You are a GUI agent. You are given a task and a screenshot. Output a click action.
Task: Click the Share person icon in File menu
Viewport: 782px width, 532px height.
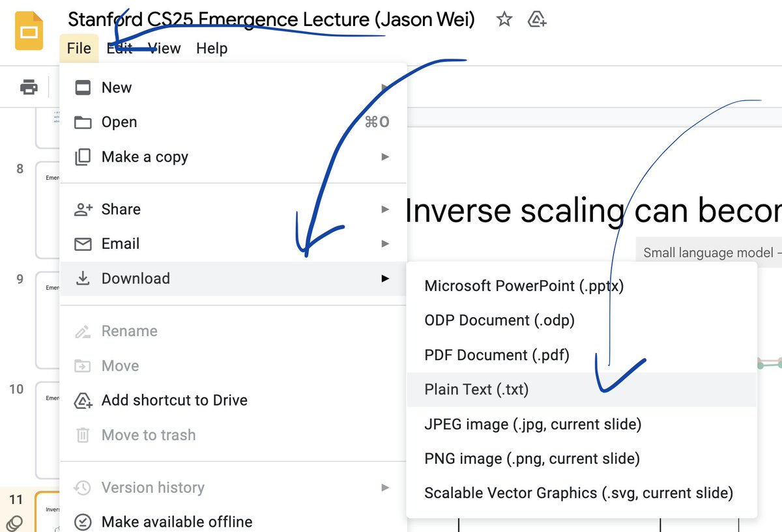pyautogui.click(x=82, y=209)
